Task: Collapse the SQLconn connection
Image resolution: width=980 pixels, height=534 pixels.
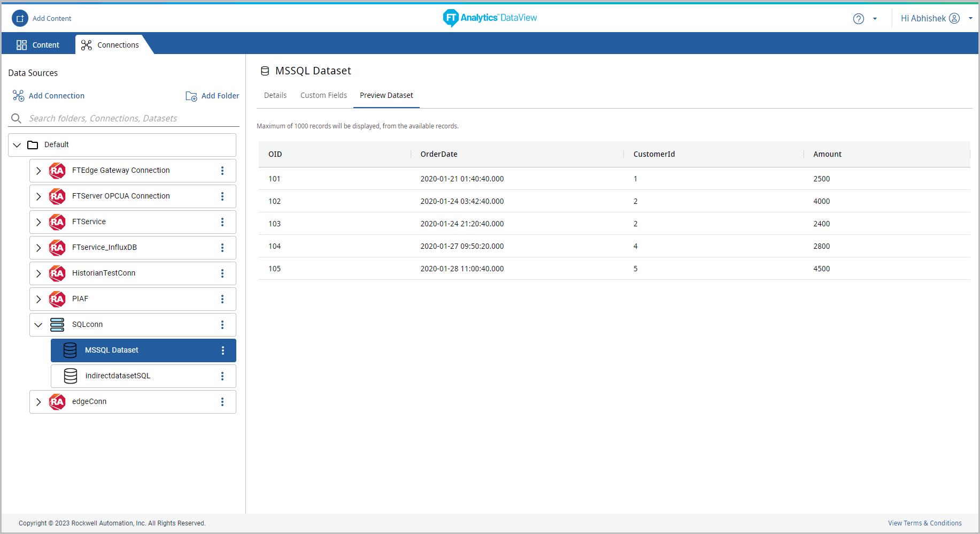Action: click(38, 325)
